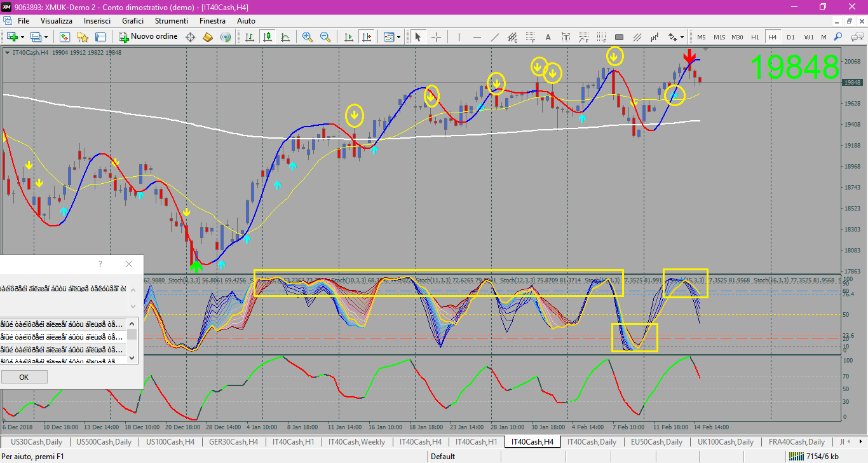Open the File menu

(24, 21)
